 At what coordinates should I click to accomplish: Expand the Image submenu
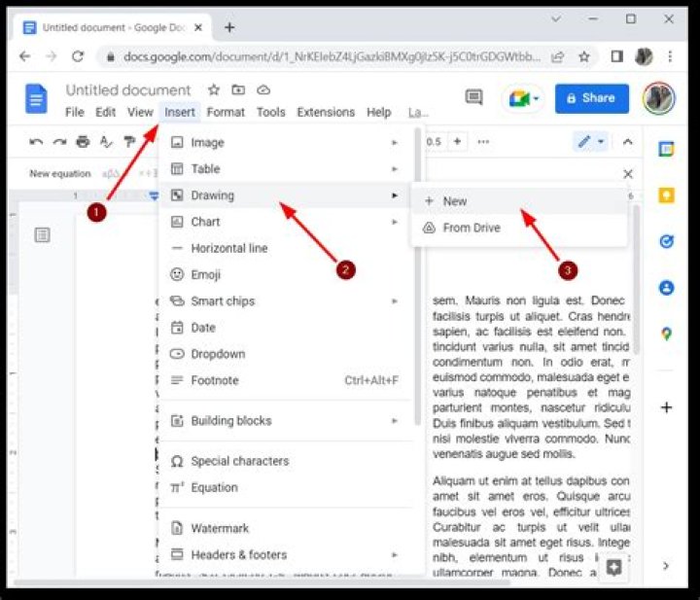(x=286, y=143)
